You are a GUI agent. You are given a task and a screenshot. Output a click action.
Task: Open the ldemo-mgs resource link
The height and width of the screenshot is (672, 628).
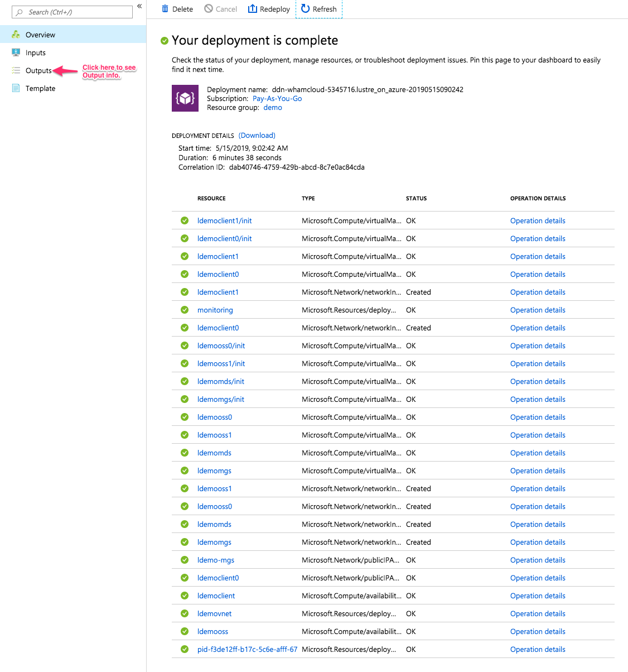tap(216, 560)
